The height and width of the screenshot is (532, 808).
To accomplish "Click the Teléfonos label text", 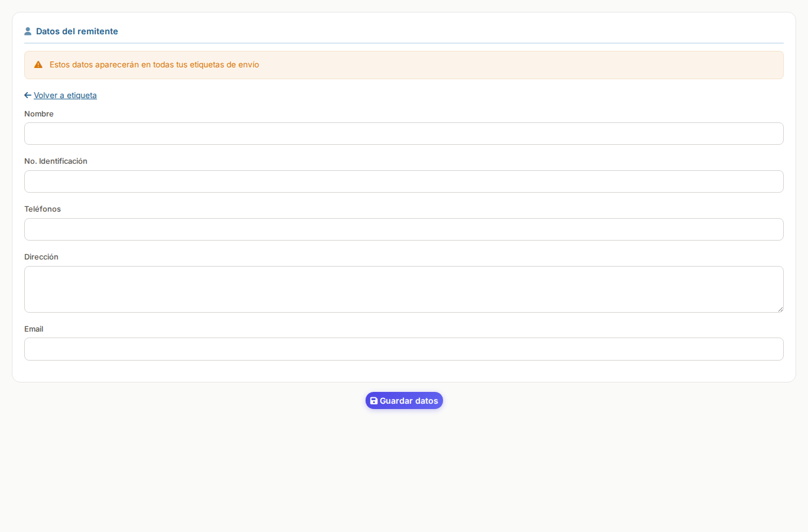I will [x=43, y=209].
